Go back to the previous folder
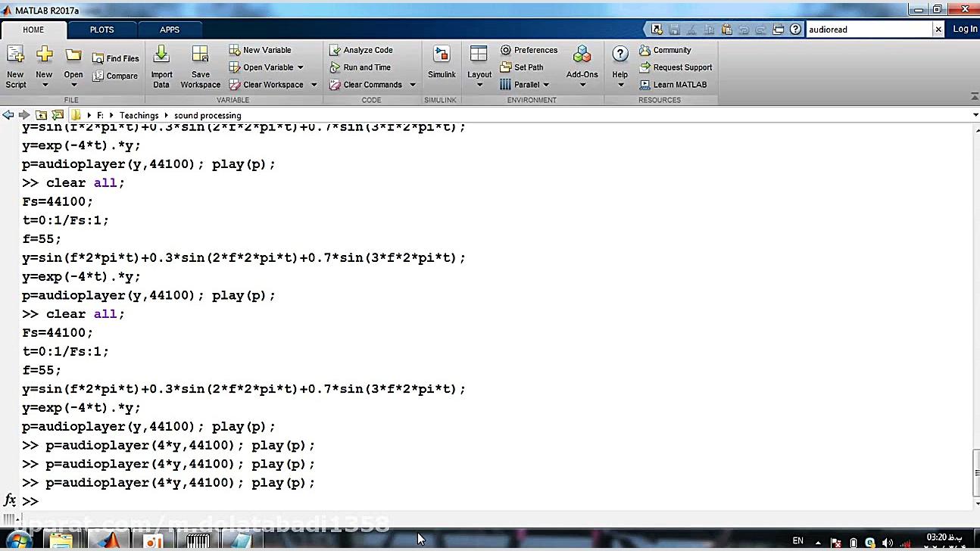 point(8,115)
